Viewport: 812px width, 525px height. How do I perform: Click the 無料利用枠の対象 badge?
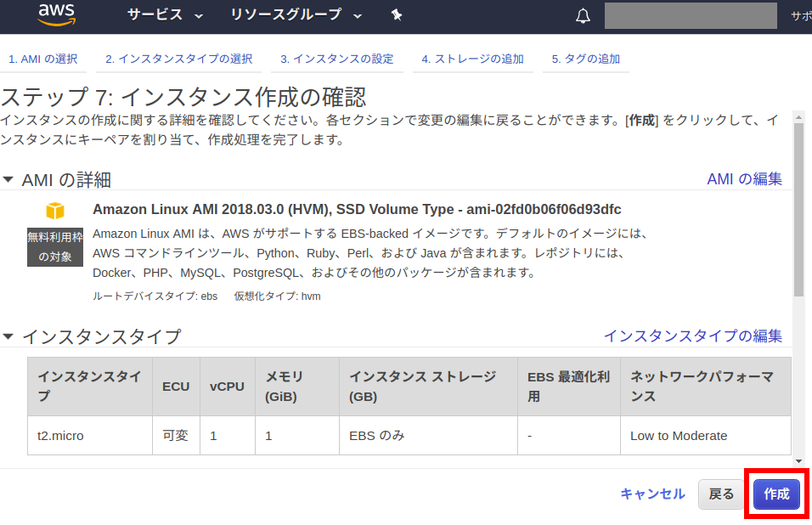55,247
